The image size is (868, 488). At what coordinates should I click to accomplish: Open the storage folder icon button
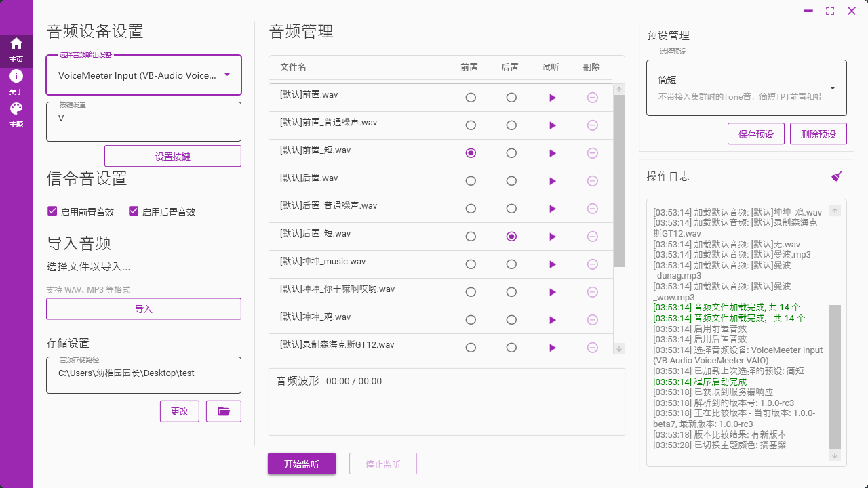(224, 411)
